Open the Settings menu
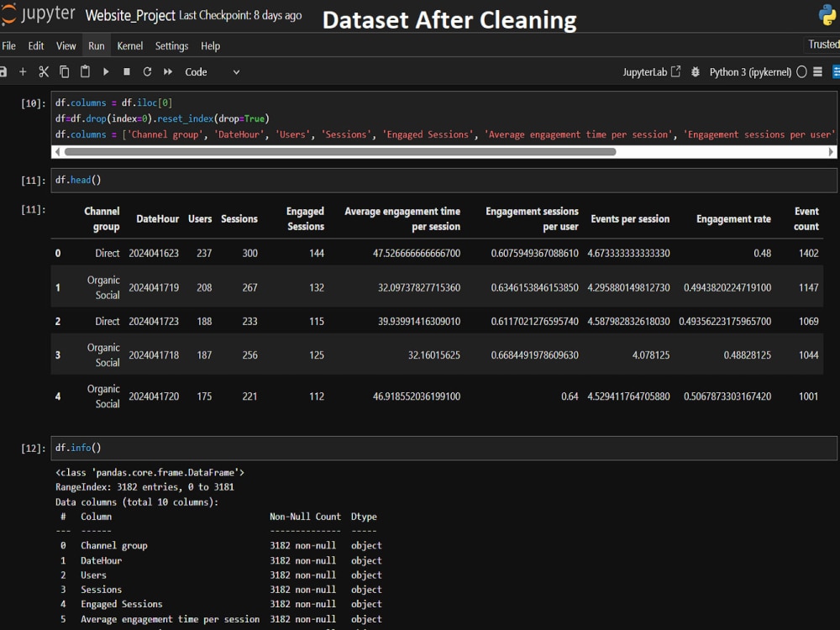Image resolution: width=840 pixels, height=630 pixels. pyautogui.click(x=171, y=46)
